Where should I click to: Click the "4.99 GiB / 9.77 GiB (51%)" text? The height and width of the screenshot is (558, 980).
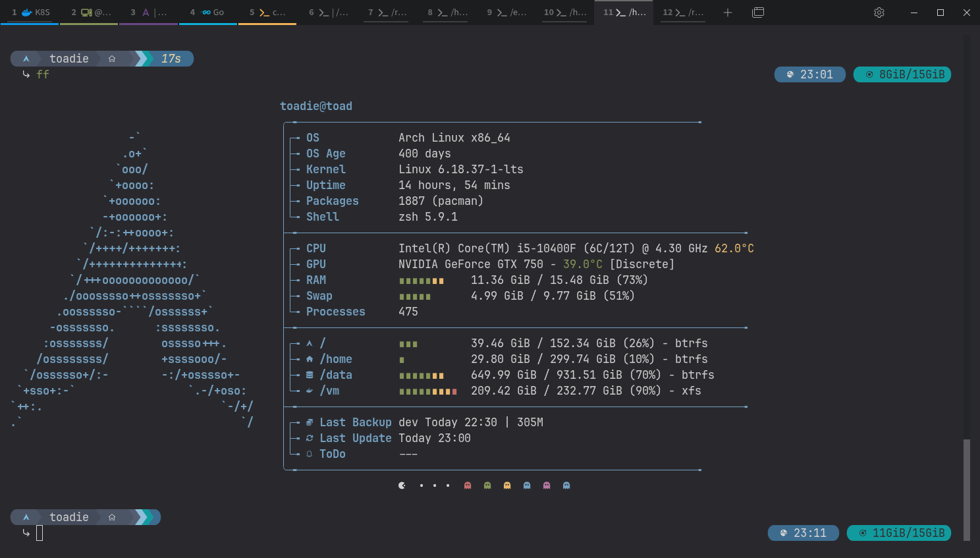click(553, 296)
